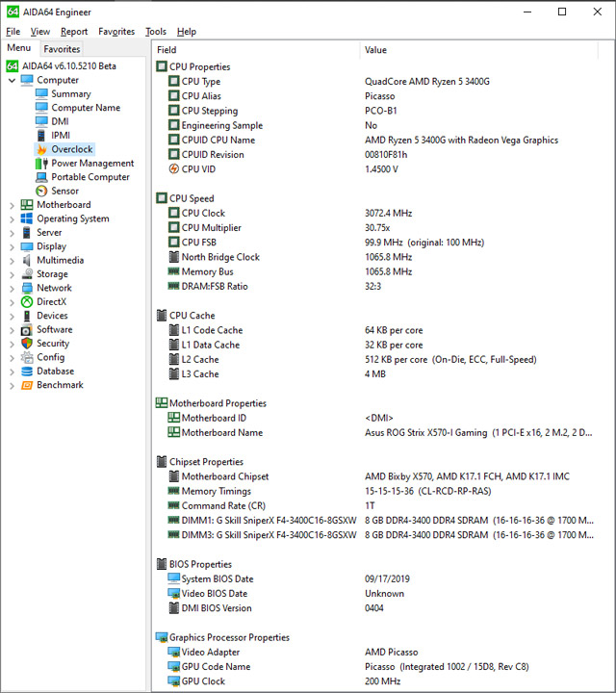Image resolution: width=616 pixels, height=693 pixels.
Task: Click the Value column header
Action: (479, 50)
